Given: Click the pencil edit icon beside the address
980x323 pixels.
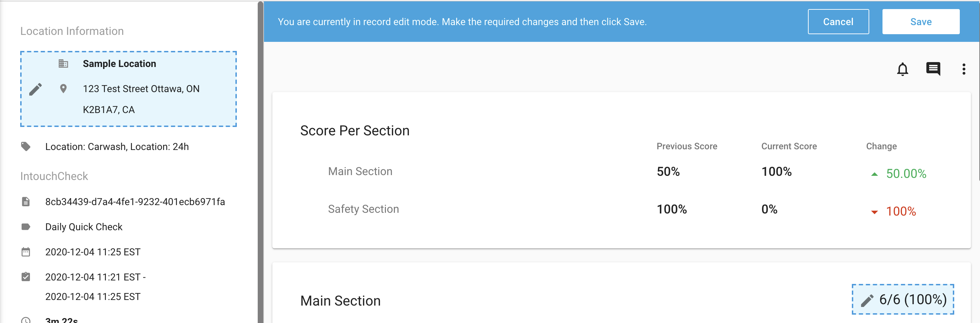Looking at the screenshot, I should tap(36, 90).
